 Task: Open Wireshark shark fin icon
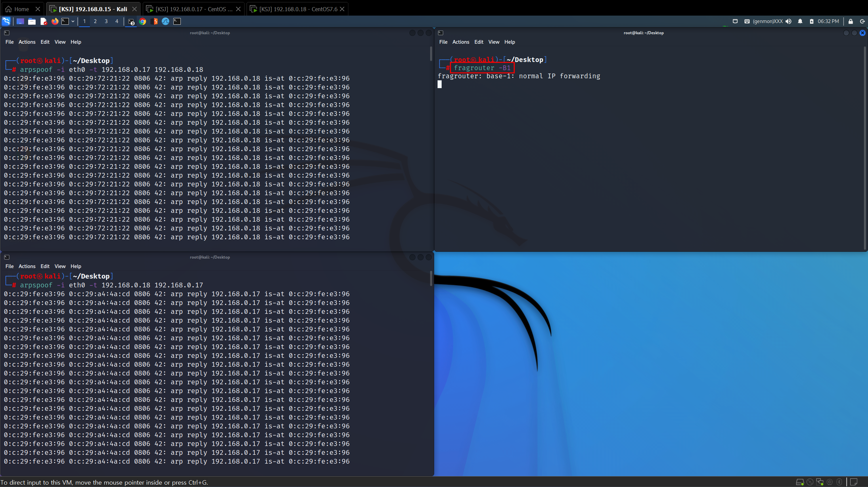click(x=166, y=21)
